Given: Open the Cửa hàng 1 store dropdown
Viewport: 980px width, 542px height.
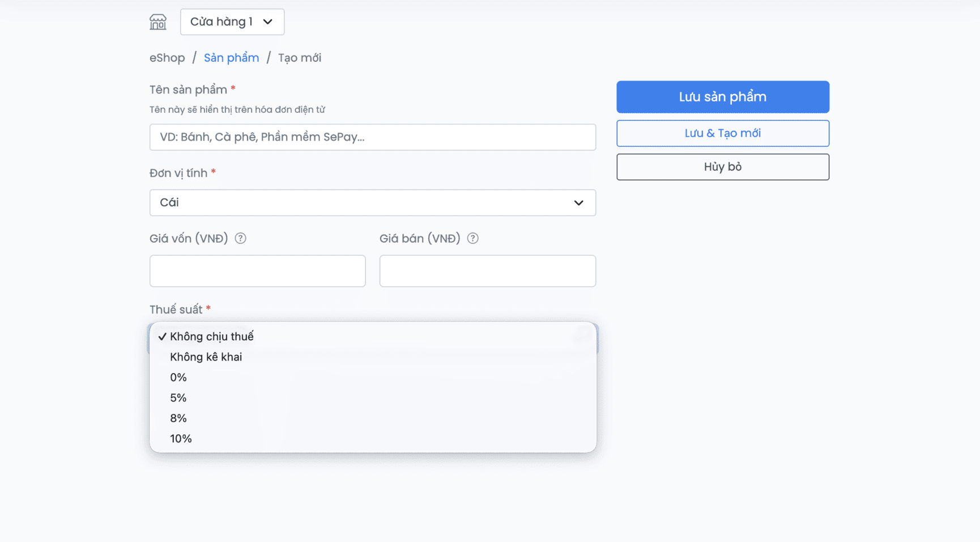Looking at the screenshot, I should (x=232, y=22).
